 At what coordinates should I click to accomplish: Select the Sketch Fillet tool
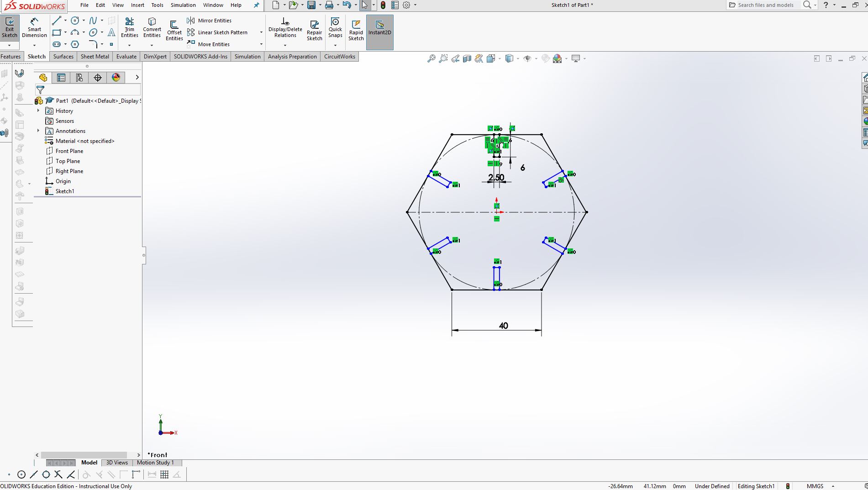[x=93, y=44]
